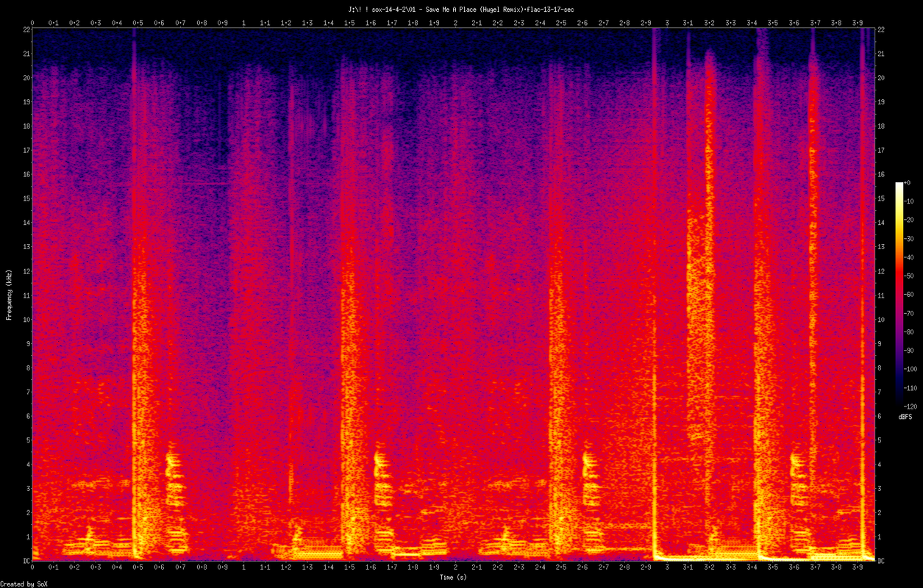Screen dimensions: 923x588
Task: Click the "0" tick on the bottom time axis
Action: coord(32,567)
